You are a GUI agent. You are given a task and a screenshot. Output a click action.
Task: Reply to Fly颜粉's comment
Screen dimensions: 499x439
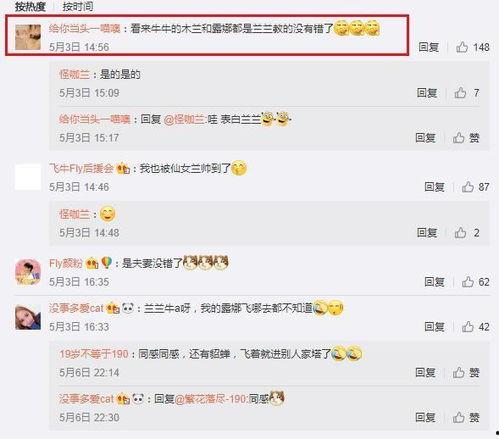[434, 282]
